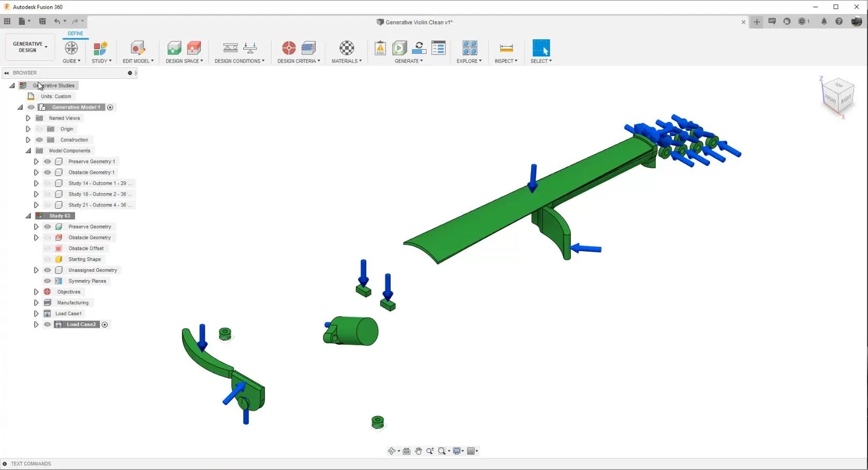Expand the Objectives tree node
This screenshot has width=868, height=470.
pyautogui.click(x=36, y=292)
